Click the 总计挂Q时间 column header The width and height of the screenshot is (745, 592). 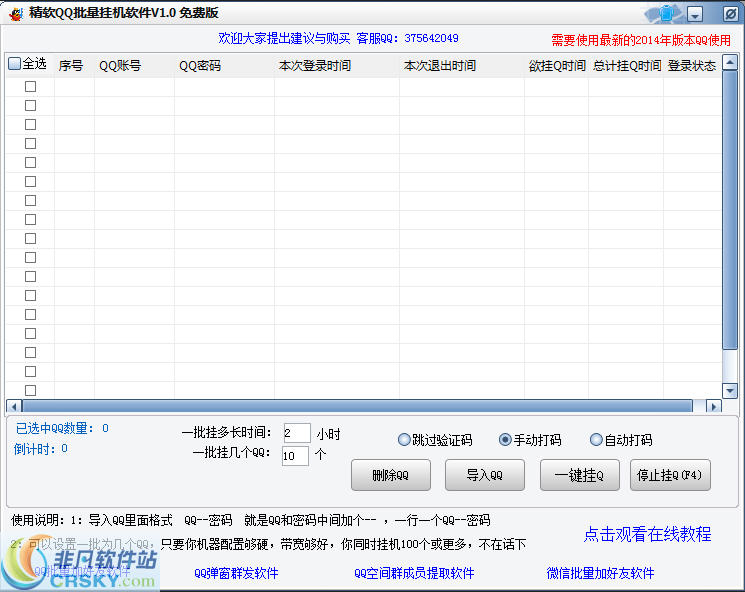(627, 66)
